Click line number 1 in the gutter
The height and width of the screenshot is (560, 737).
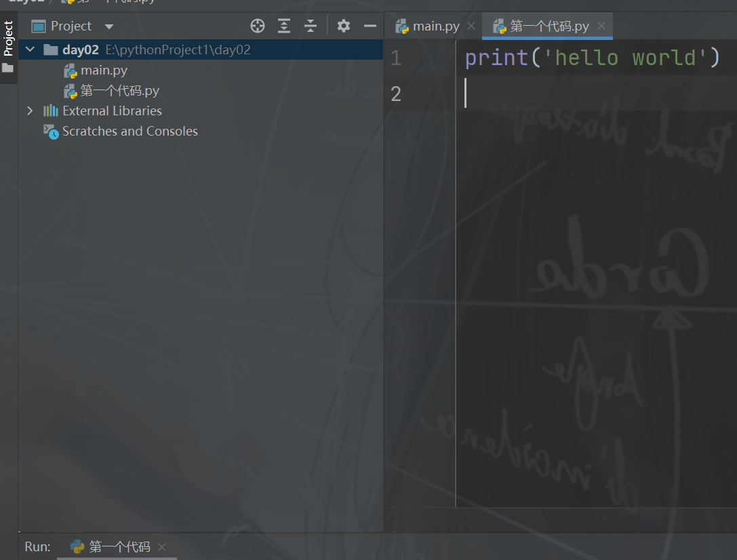pos(396,58)
